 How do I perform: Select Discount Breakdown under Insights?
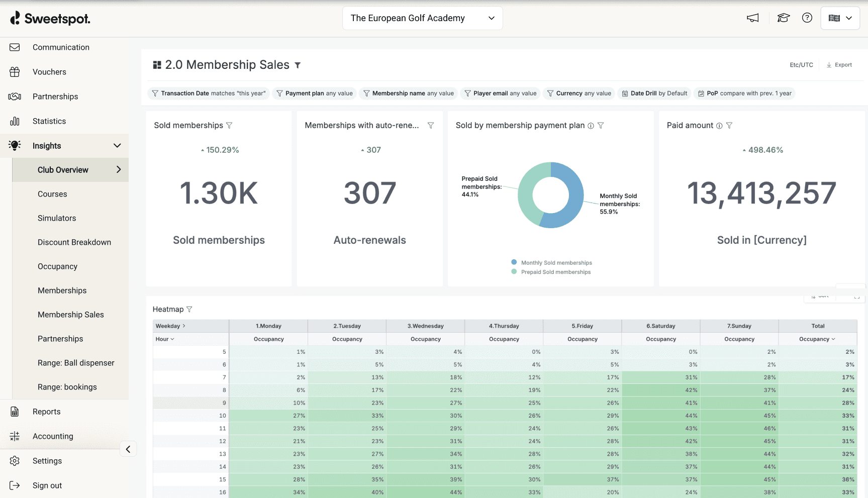click(74, 242)
